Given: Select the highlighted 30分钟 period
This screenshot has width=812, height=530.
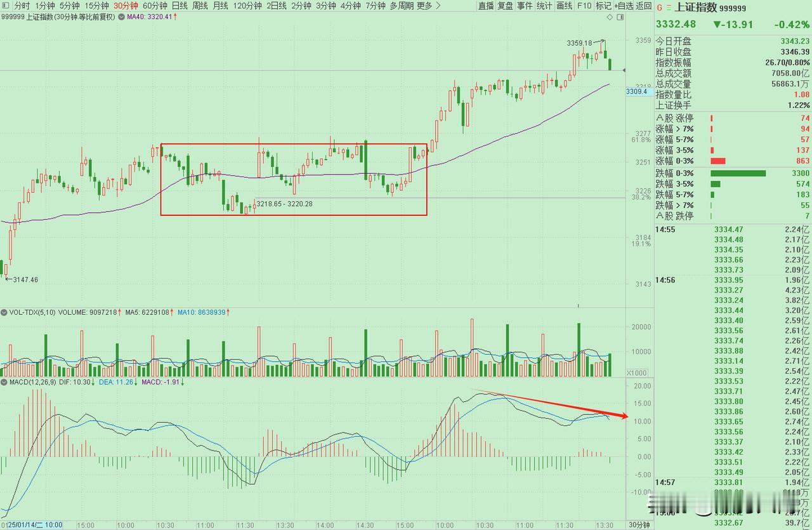Looking at the screenshot, I should pyautogui.click(x=126, y=6).
